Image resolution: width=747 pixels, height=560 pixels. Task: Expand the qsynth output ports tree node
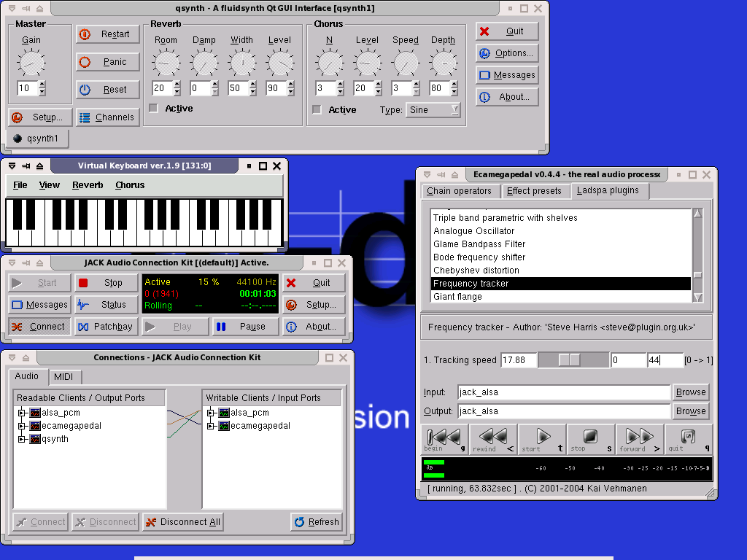pyautogui.click(x=21, y=439)
